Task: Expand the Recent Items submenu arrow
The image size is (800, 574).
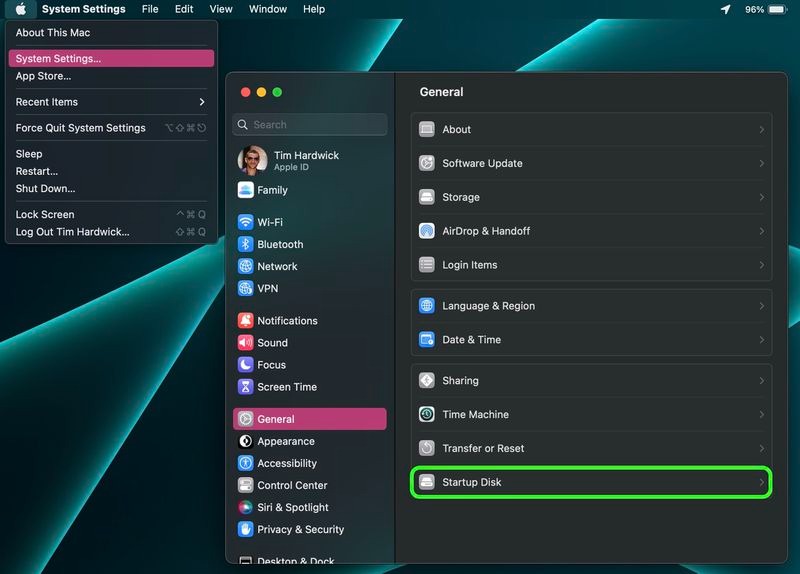Action: point(202,102)
